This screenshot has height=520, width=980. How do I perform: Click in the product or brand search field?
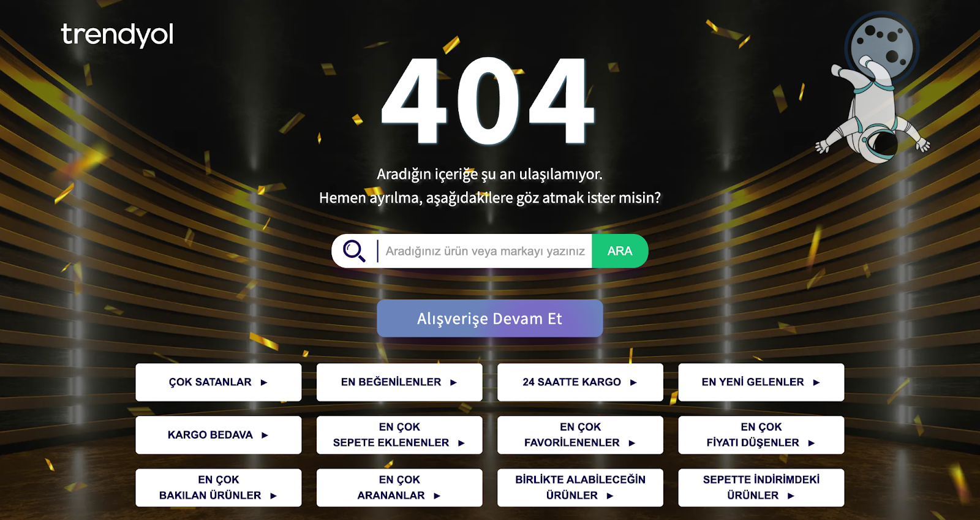tap(485, 251)
